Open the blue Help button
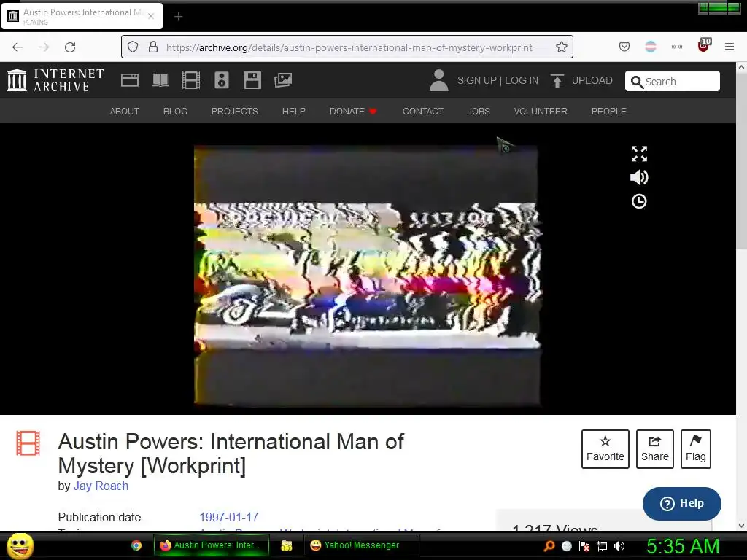Image resolution: width=747 pixels, height=560 pixels. tap(682, 503)
